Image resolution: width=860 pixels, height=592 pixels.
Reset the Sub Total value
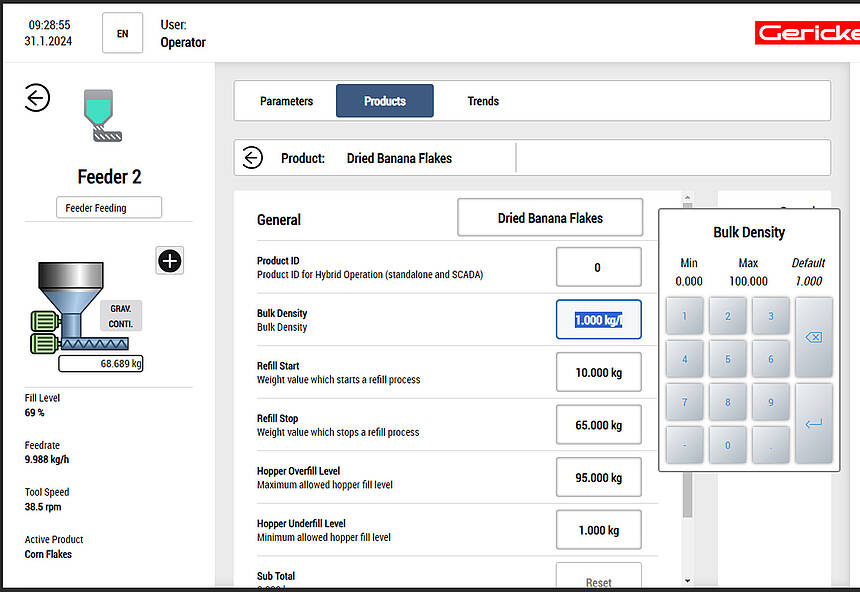click(598, 578)
